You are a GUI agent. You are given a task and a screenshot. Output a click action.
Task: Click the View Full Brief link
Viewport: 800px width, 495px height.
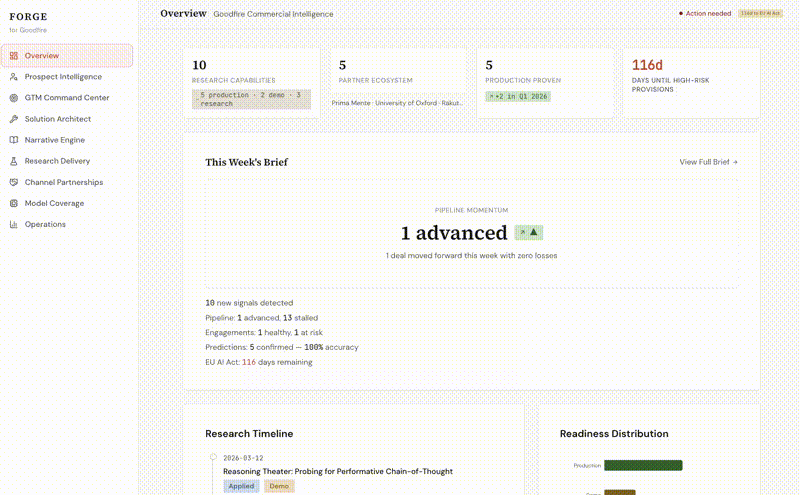point(708,162)
